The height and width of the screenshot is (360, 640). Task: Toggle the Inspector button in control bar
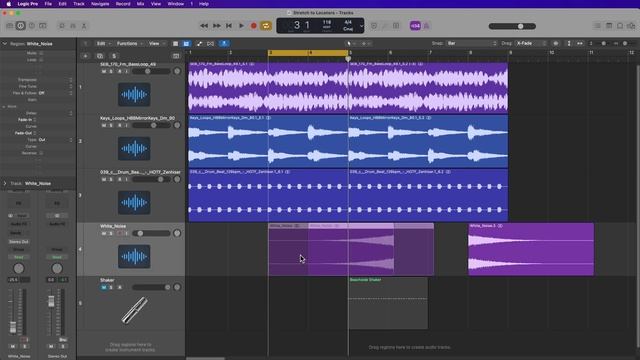[20, 26]
